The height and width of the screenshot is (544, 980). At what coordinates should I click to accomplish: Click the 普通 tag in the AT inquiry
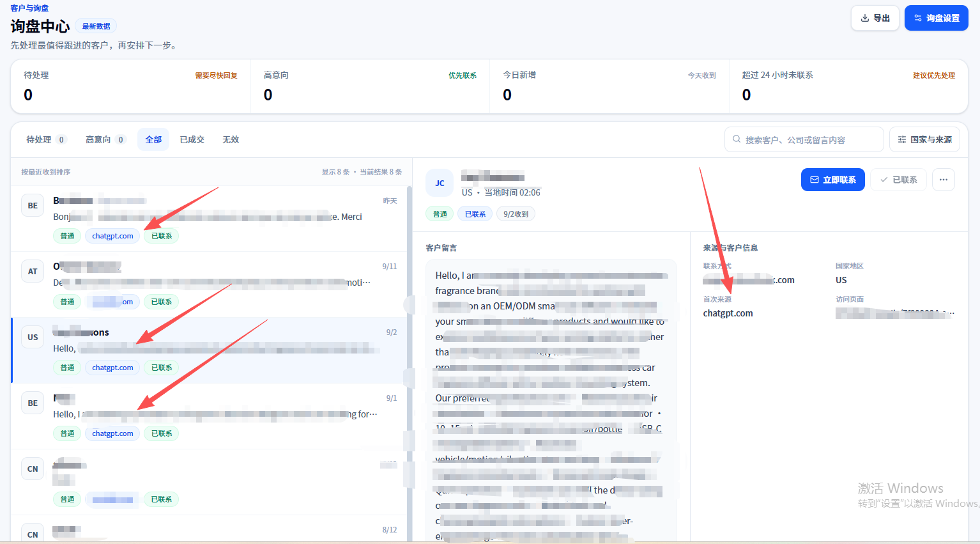pyautogui.click(x=67, y=302)
